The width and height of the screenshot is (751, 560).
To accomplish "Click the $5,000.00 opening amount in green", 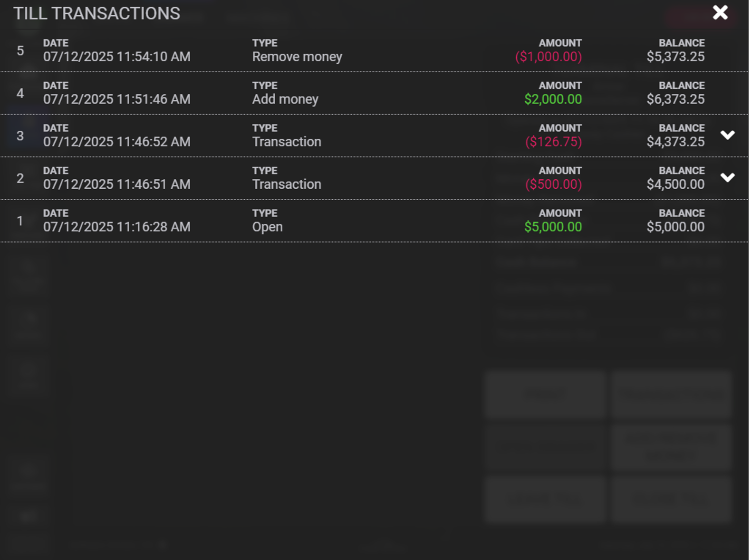I will tap(552, 227).
